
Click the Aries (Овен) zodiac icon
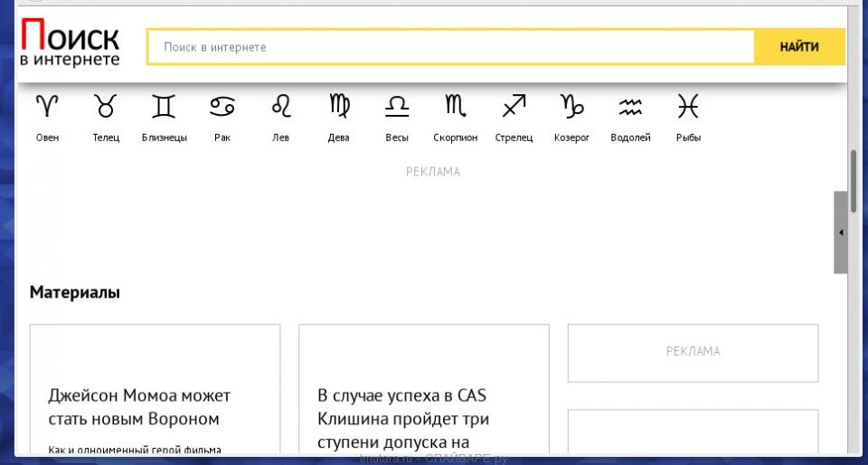(x=47, y=107)
